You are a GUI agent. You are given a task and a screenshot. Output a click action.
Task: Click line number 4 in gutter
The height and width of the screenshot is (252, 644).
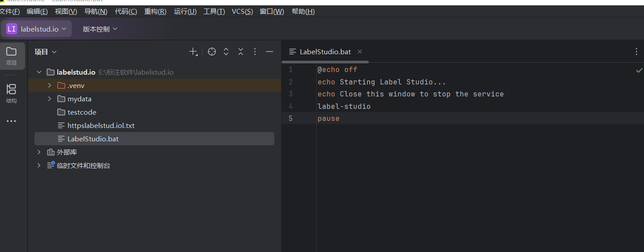(290, 106)
